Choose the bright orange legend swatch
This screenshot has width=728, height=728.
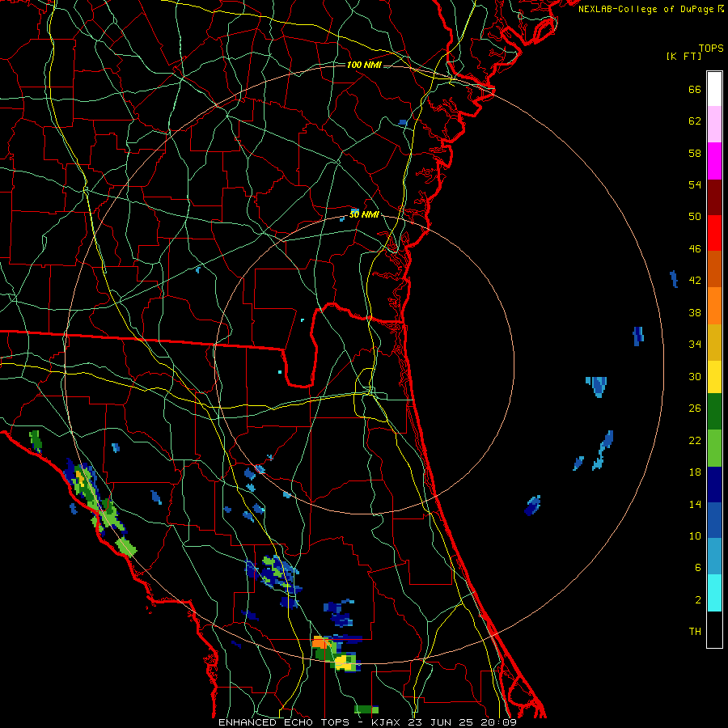coord(714,305)
